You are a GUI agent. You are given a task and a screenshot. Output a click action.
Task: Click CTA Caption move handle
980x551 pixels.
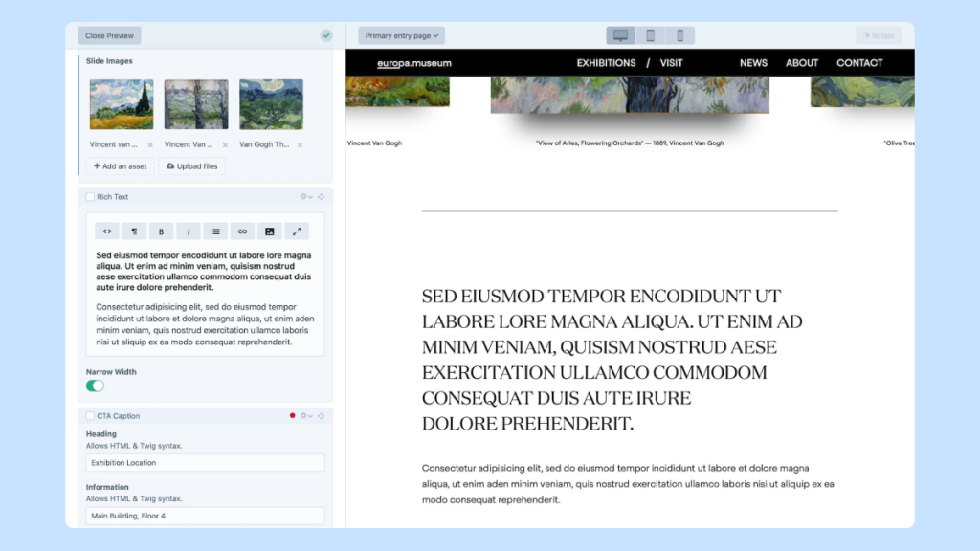[322, 416]
